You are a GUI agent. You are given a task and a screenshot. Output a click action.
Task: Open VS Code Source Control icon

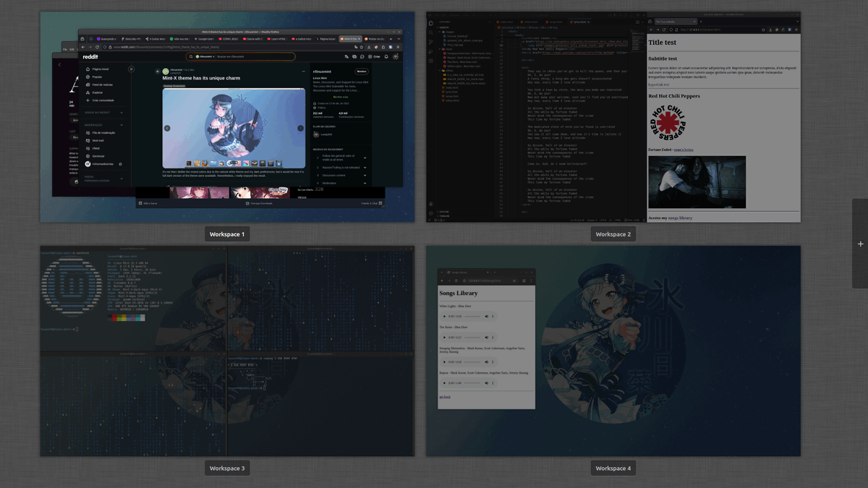tap(431, 42)
